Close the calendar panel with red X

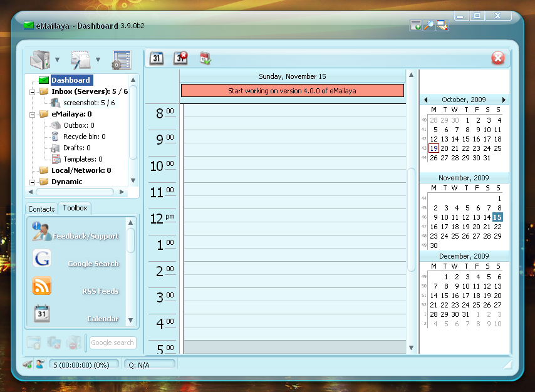click(x=498, y=58)
